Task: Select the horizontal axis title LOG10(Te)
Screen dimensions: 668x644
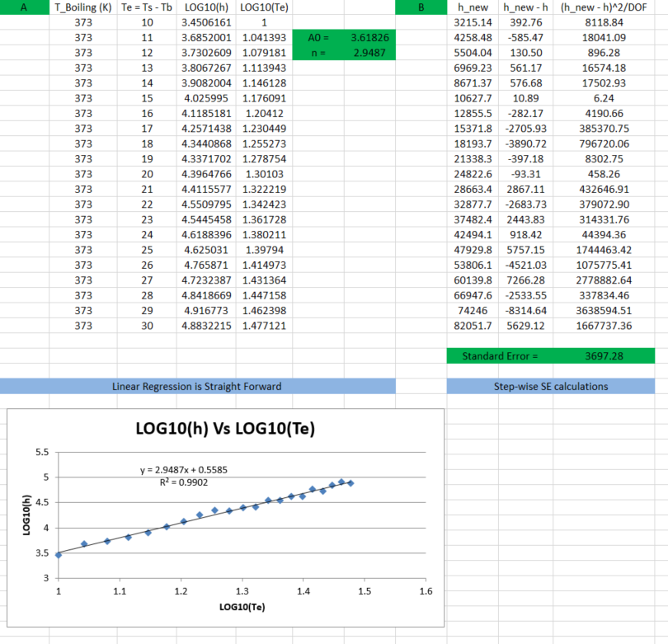Action: pyautogui.click(x=241, y=606)
